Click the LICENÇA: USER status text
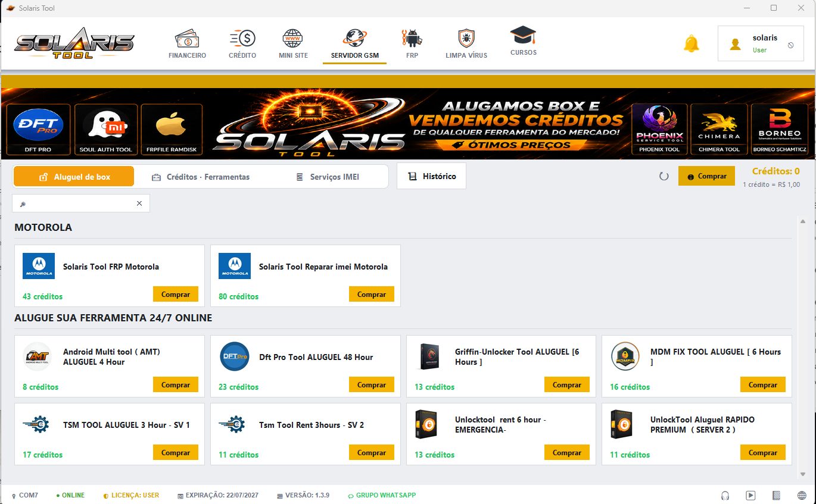Image resolution: width=816 pixels, height=504 pixels. coord(131,495)
